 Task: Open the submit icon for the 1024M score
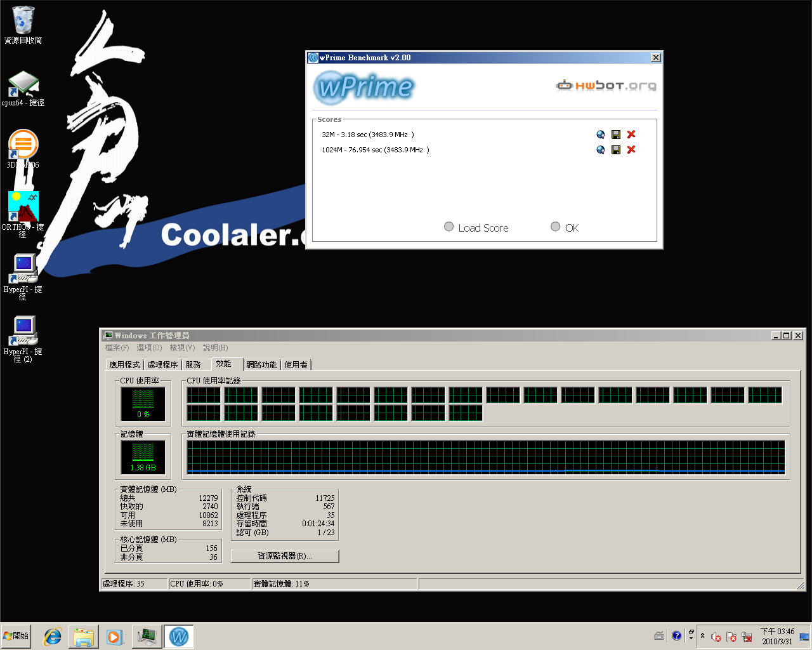pyautogui.click(x=600, y=150)
